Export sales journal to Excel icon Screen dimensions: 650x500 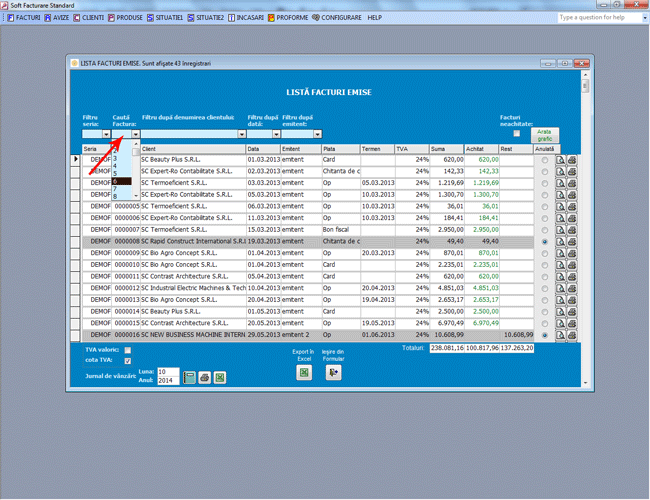[x=220, y=377]
